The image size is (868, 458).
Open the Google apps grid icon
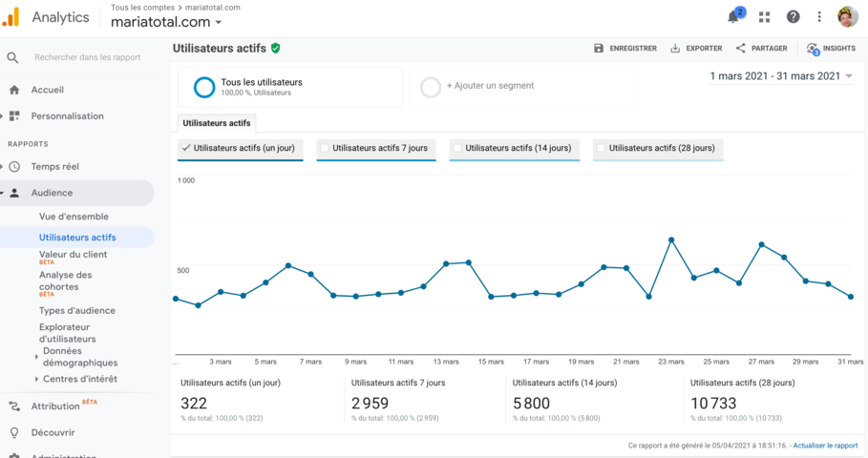coord(764,17)
